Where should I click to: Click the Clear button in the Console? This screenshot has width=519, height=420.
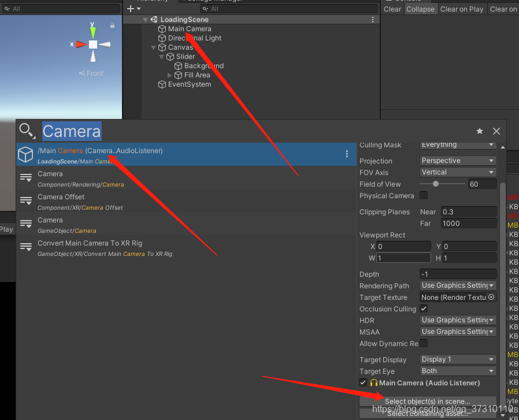[392, 9]
